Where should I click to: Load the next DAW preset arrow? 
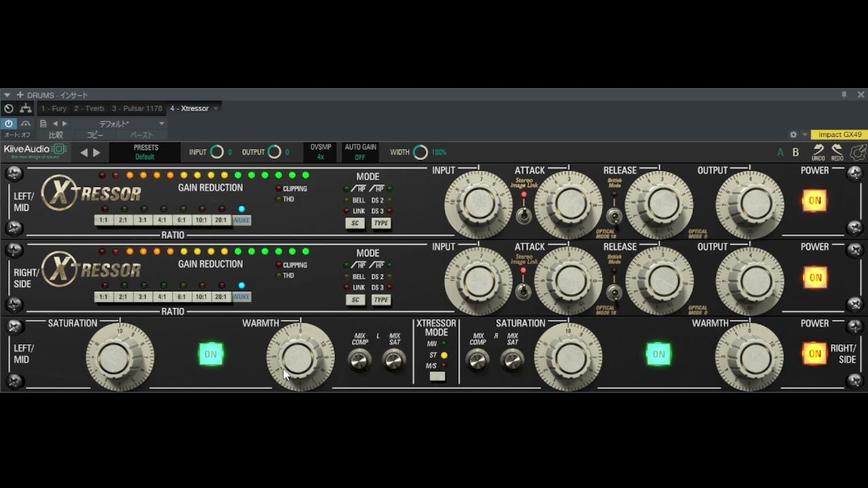point(64,124)
